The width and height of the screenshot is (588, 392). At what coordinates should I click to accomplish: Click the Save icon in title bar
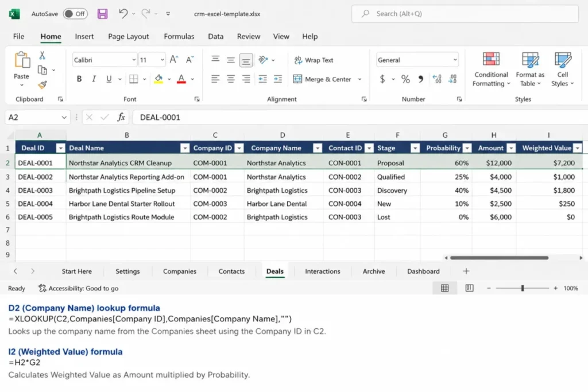pos(102,14)
